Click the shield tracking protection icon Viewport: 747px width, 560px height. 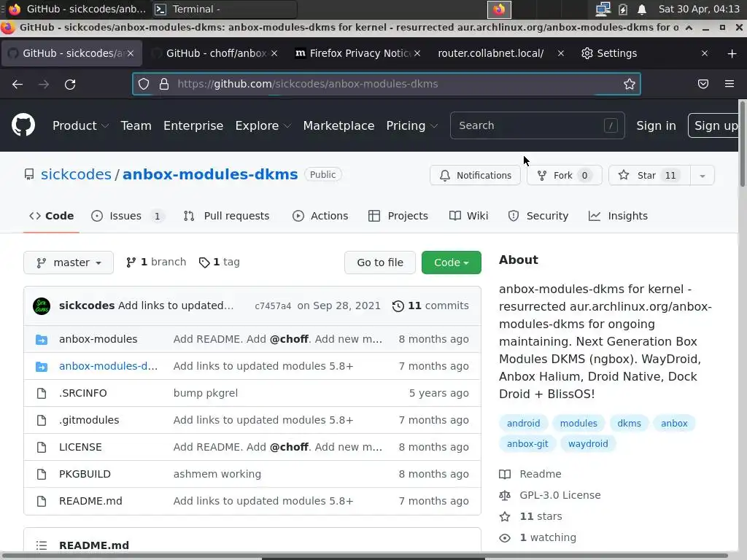(x=144, y=85)
